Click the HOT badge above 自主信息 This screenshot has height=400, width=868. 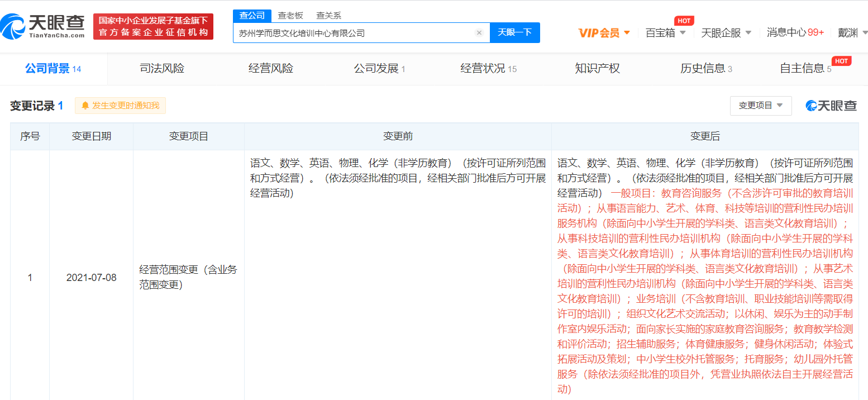pos(841,61)
